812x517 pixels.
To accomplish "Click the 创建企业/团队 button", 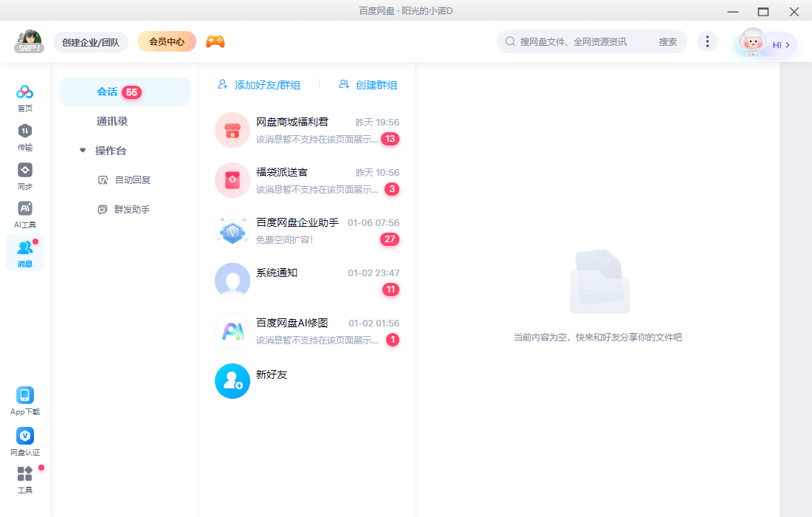I will click(x=91, y=42).
